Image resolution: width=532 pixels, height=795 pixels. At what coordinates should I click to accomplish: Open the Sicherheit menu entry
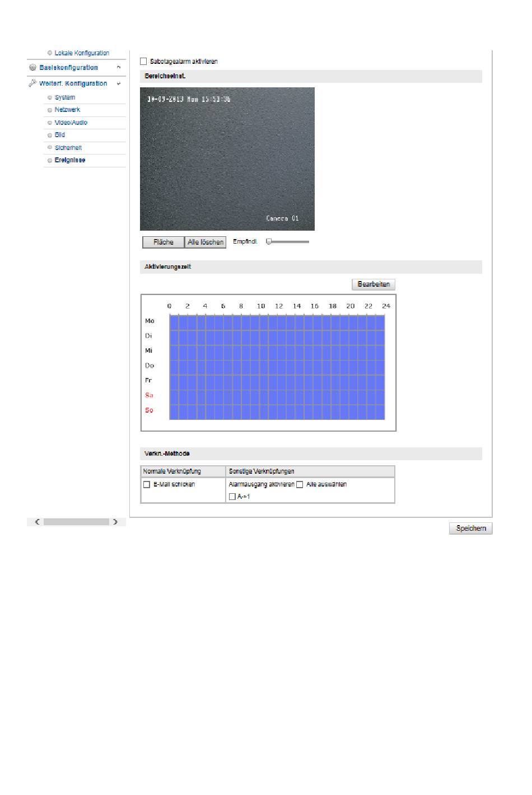68,148
